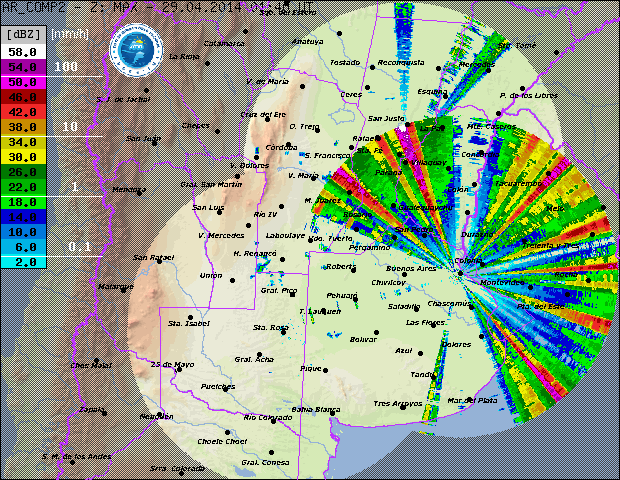620x480 pixels.
Task: Click the Neuquén city label
Action: point(156,416)
